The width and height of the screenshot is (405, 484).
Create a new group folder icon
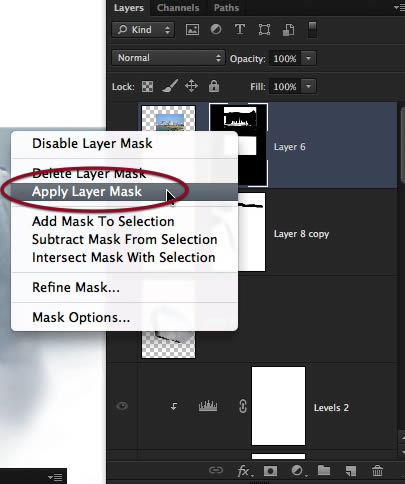click(x=324, y=470)
